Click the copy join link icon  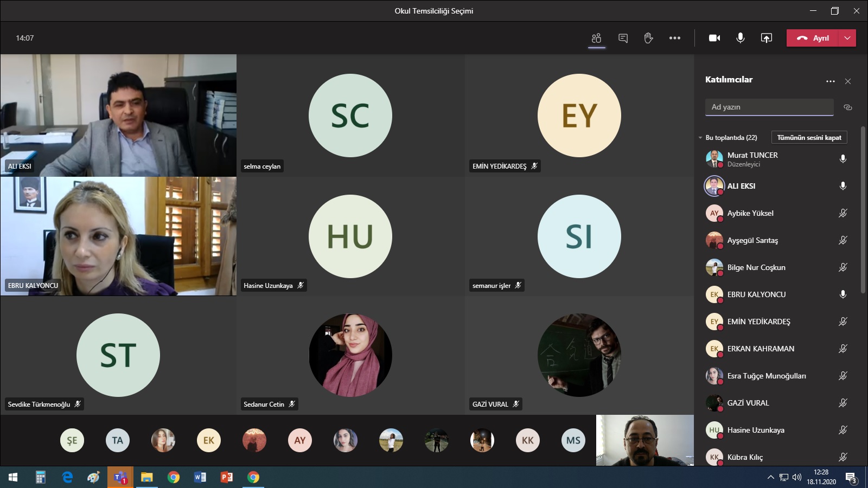point(848,107)
